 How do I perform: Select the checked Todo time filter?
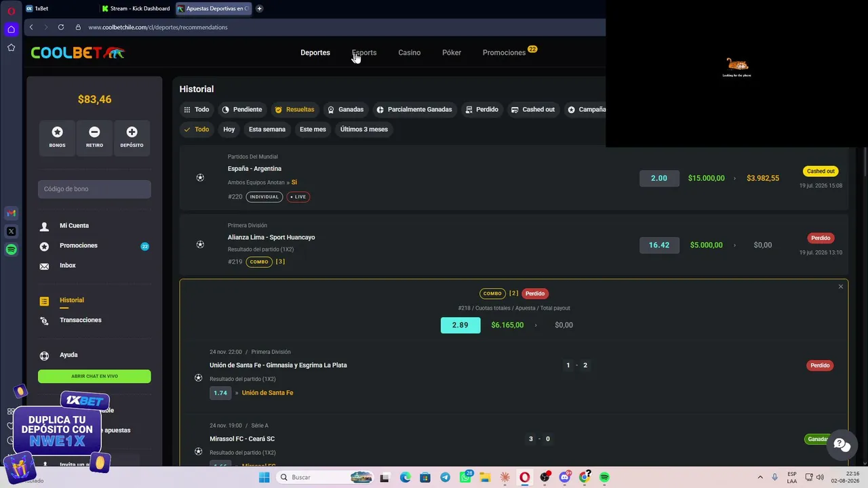tap(197, 129)
